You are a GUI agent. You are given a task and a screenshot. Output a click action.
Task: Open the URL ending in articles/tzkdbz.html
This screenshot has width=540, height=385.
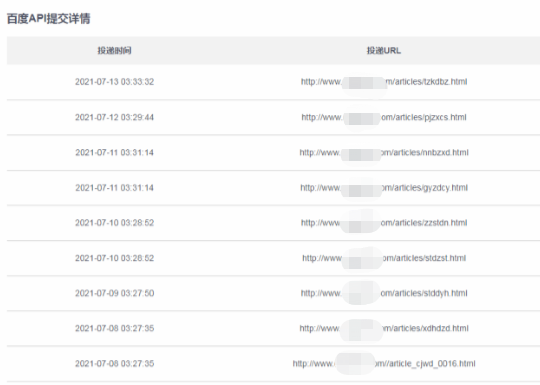(x=384, y=82)
